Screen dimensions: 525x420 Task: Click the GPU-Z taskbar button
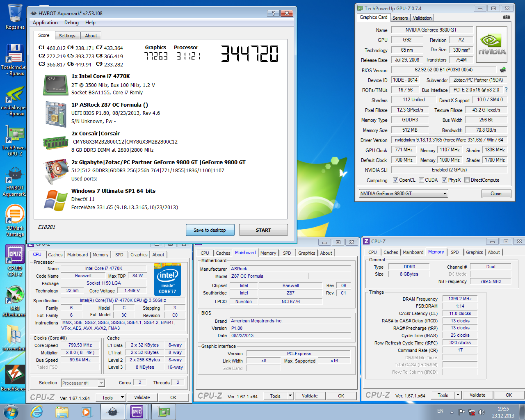[x=164, y=412]
